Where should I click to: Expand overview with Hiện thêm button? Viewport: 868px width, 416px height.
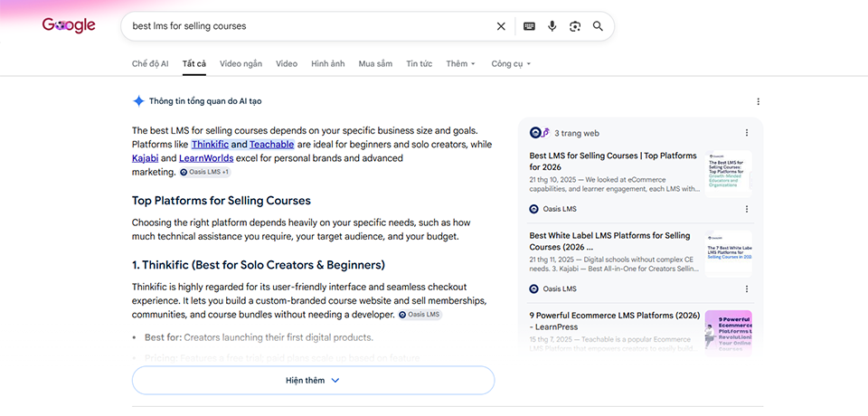313,380
